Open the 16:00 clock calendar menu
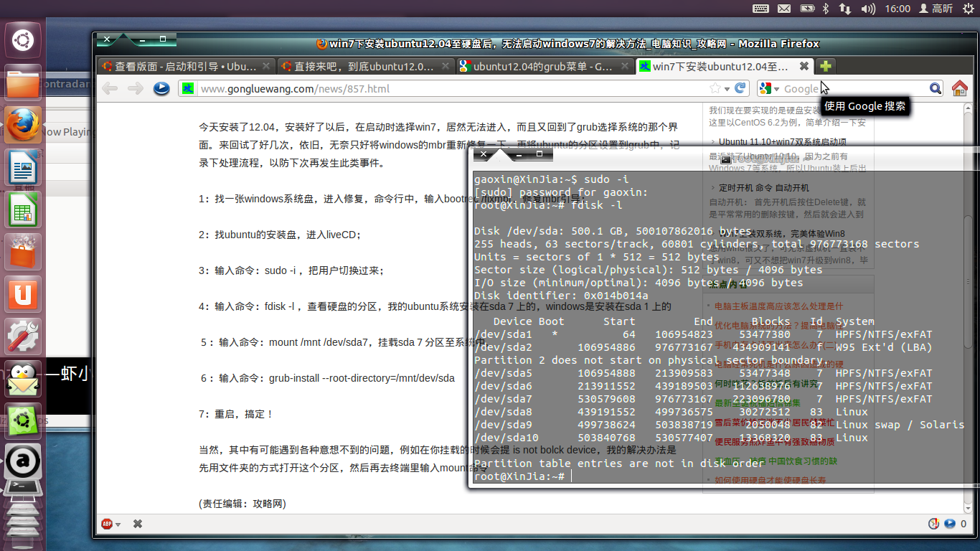The image size is (980, 551). coord(898,9)
